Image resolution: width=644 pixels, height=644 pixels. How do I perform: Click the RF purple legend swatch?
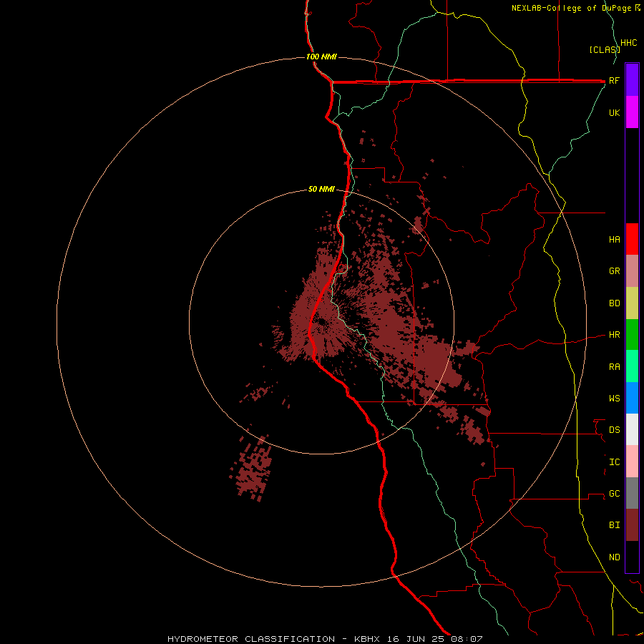tap(632, 80)
